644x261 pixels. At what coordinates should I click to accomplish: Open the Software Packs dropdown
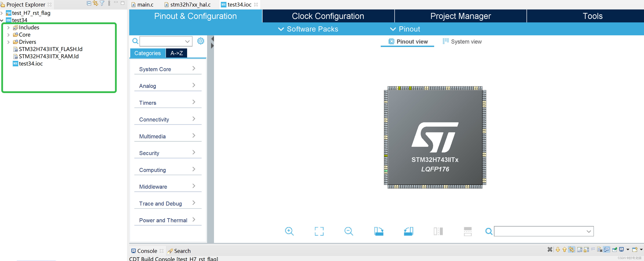tap(308, 29)
